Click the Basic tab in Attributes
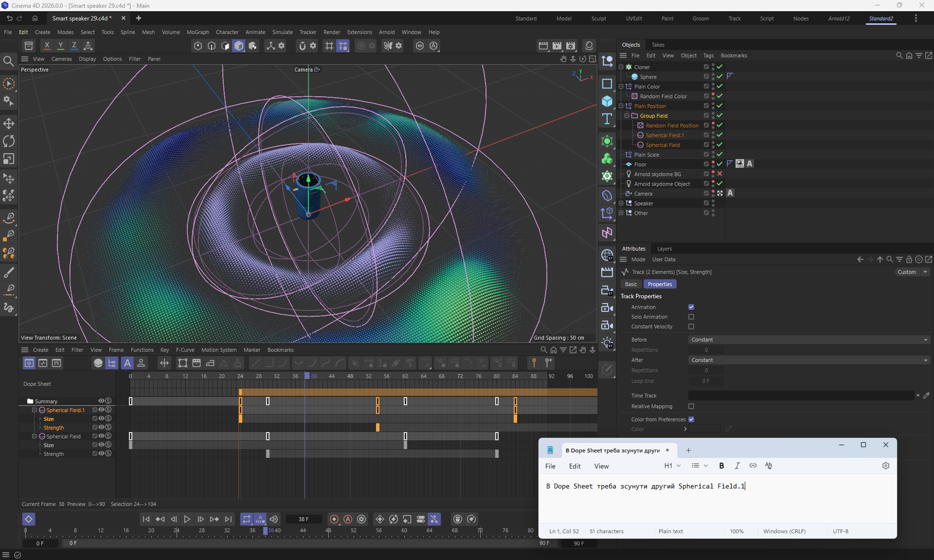This screenshot has height=560, width=934. point(631,284)
